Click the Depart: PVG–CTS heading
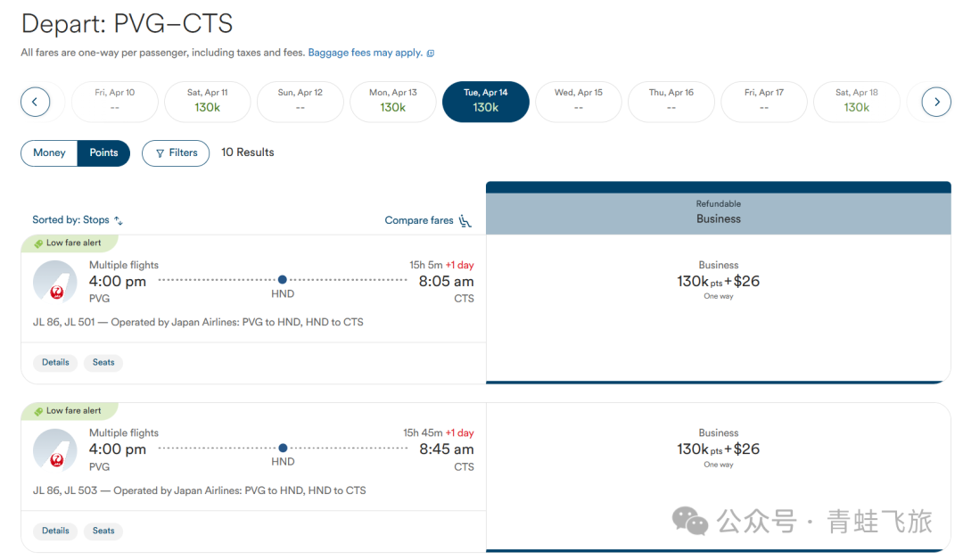The height and width of the screenshot is (560, 963). 128,24
